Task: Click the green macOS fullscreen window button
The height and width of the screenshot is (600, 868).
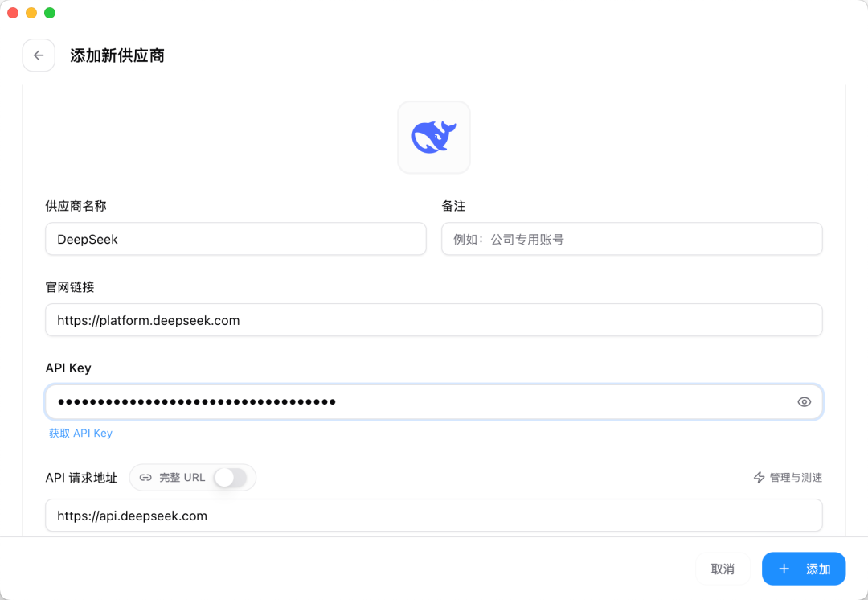Action: 50,13
